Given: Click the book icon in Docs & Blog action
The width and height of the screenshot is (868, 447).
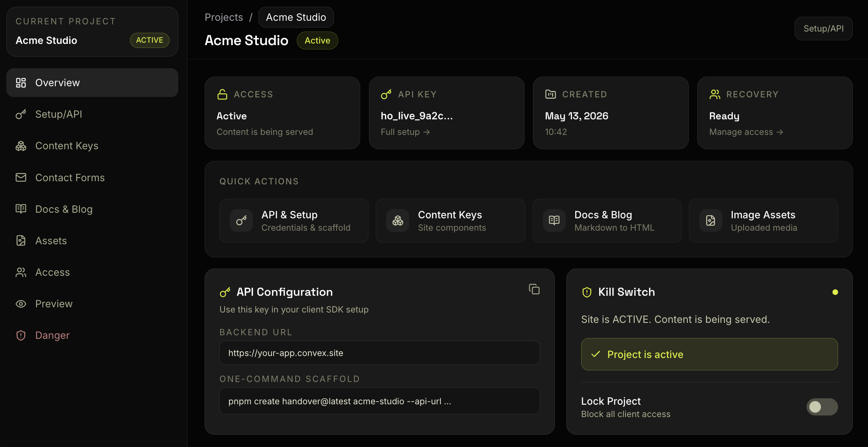Looking at the screenshot, I should pos(554,221).
